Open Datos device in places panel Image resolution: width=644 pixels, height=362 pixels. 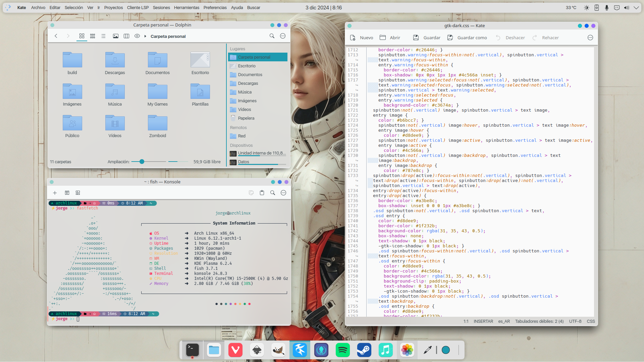pos(258,162)
